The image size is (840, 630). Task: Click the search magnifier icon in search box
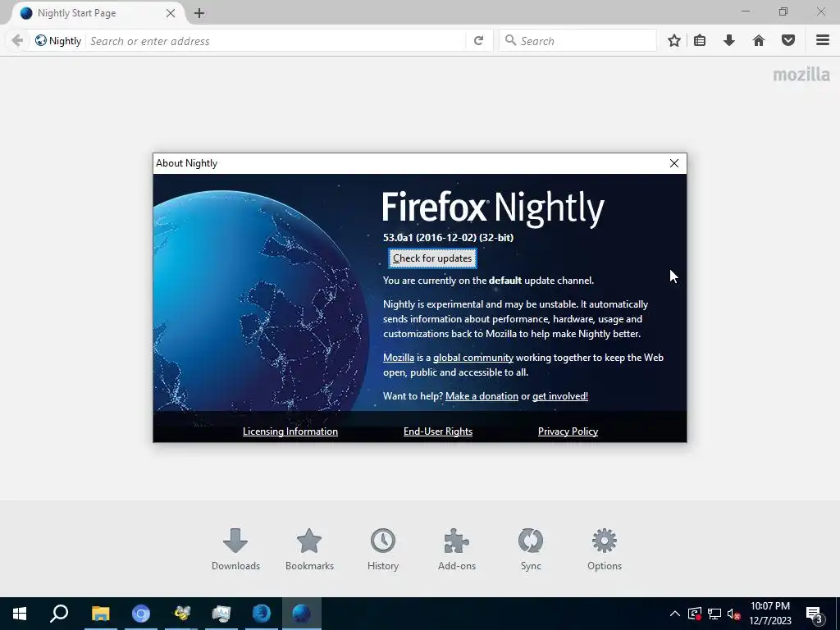pos(510,40)
